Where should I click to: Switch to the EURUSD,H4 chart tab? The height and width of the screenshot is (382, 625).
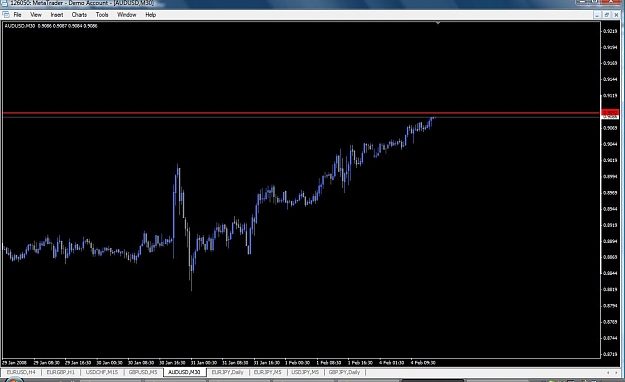point(21,372)
